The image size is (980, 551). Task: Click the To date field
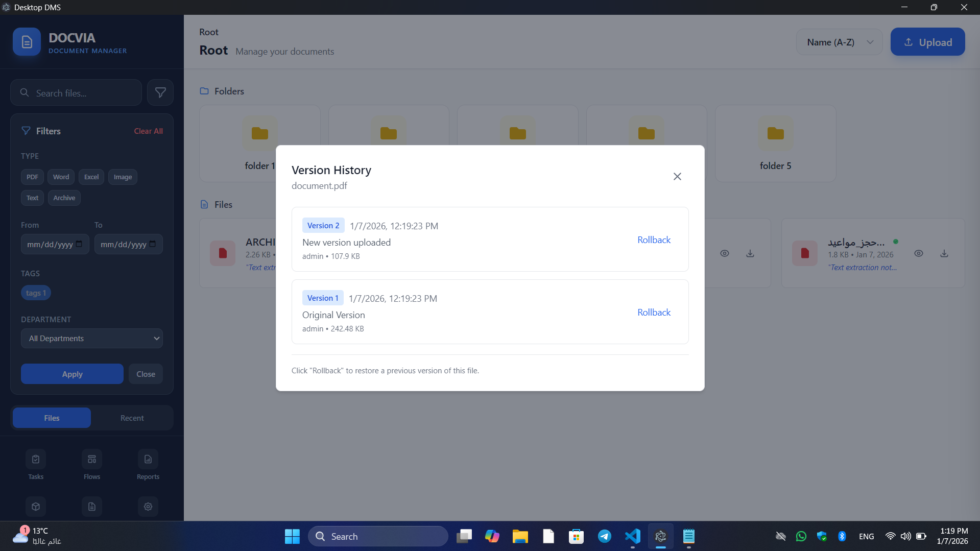(x=128, y=244)
